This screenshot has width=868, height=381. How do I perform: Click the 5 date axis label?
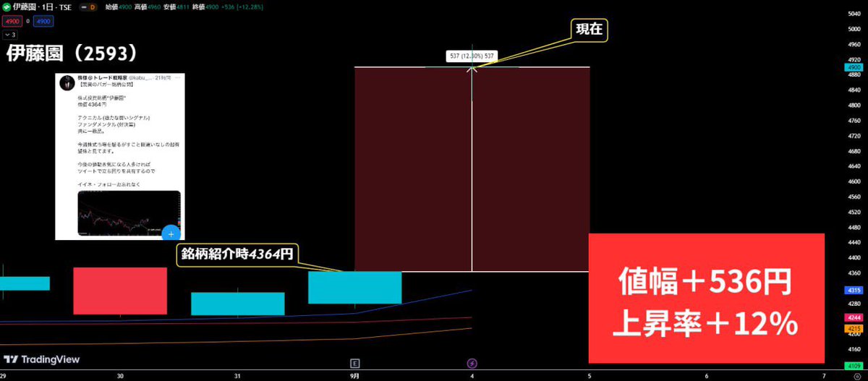tap(589, 376)
